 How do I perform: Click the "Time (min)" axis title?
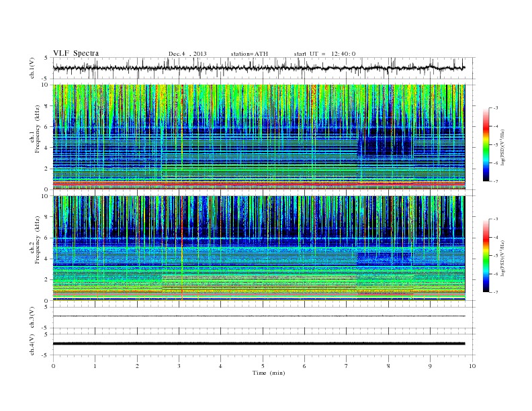click(x=269, y=373)
